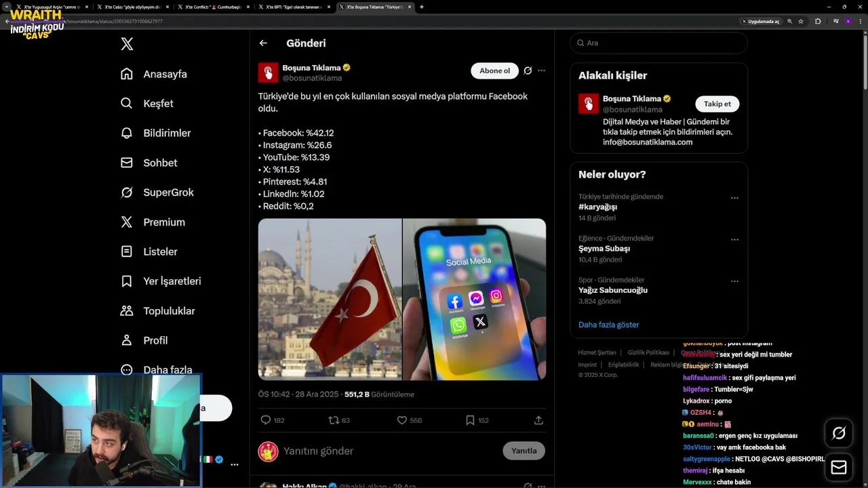The width and height of the screenshot is (868, 488).
Task: Click the X logo in the sidebar
Action: (x=127, y=44)
